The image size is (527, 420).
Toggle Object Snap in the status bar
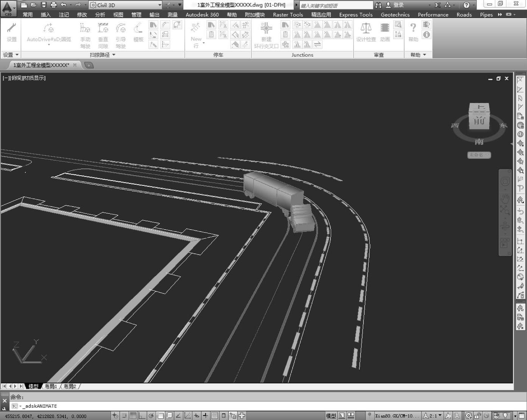[160, 416]
